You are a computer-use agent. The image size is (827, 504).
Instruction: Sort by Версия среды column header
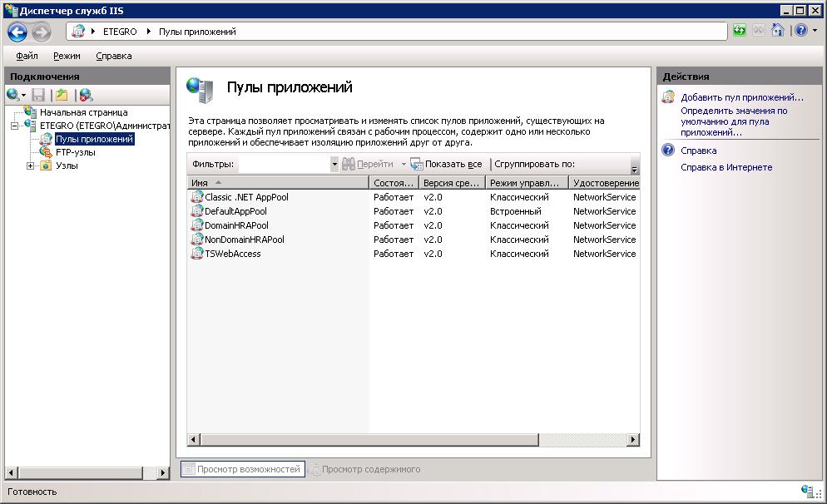click(x=452, y=182)
